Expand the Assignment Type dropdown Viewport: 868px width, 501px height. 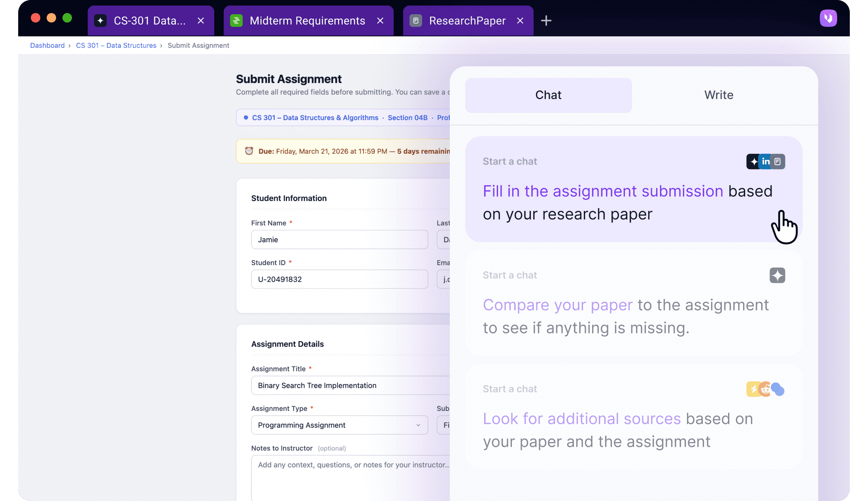(x=339, y=425)
